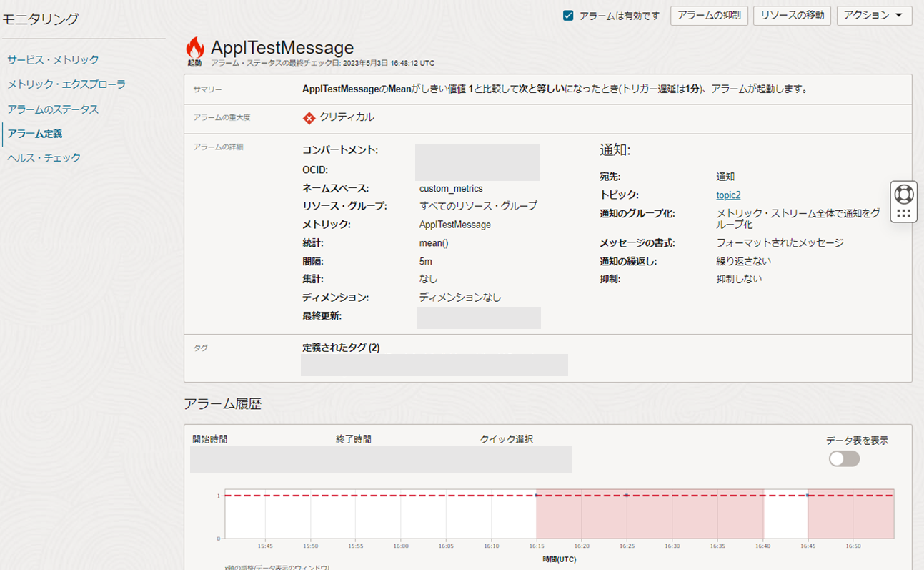Toggle the データ表を表示 switch

coord(845,458)
